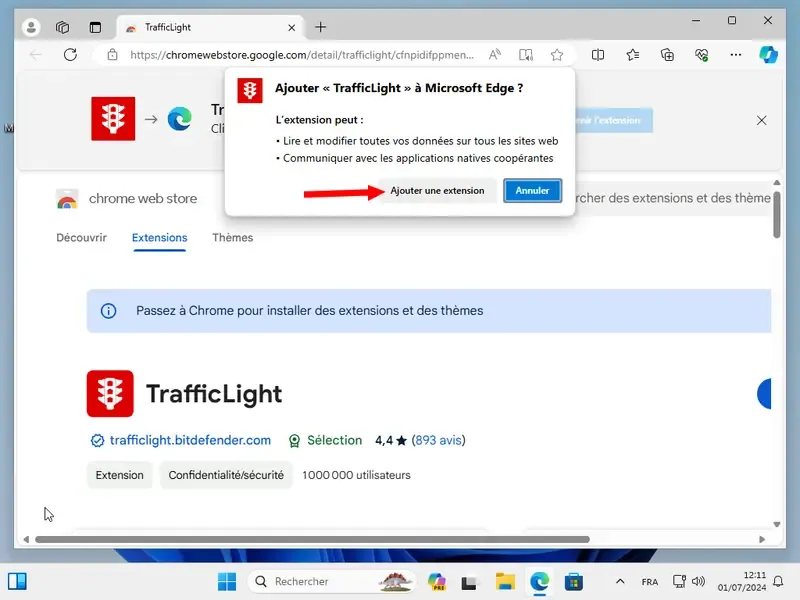Open File Explorer from taskbar
The height and width of the screenshot is (600, 800).
[505, 582]
